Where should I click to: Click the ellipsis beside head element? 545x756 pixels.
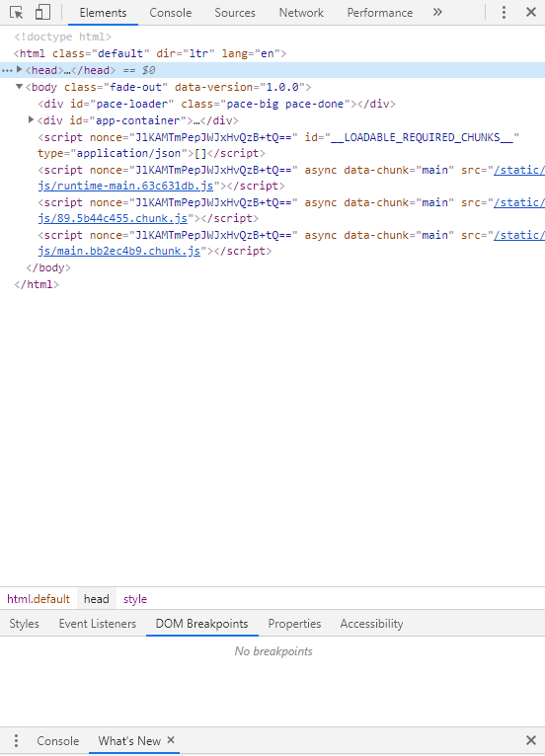tap(7, 70)
